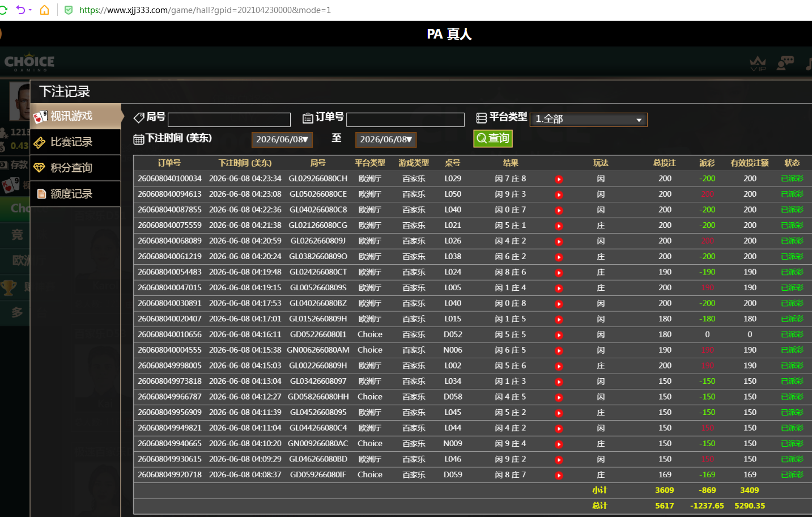Play video for order 260608040061219

pyautogui.click(x=559, y=257)
